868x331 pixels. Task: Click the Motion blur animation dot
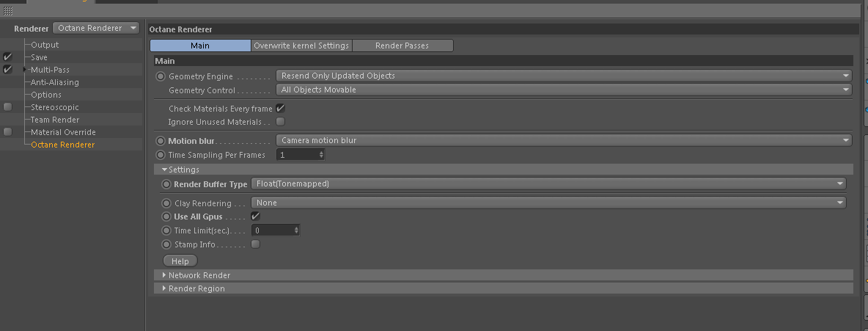point(161,141)
